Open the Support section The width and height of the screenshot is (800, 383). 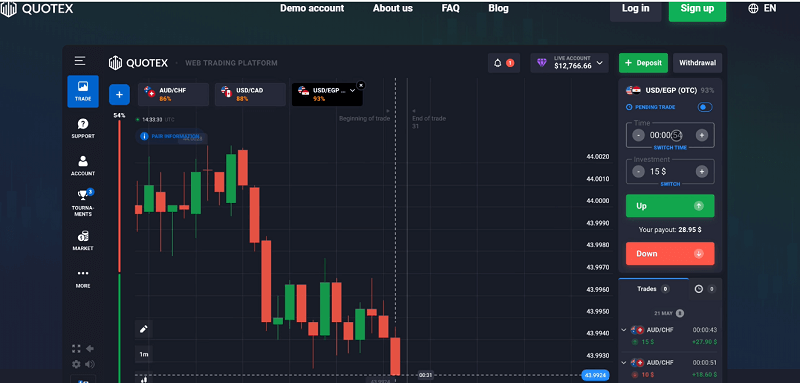[83, 129]
